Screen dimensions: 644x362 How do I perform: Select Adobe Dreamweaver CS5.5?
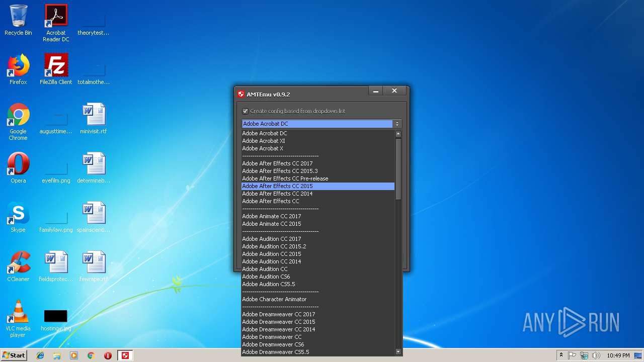[x=318, y=352]
